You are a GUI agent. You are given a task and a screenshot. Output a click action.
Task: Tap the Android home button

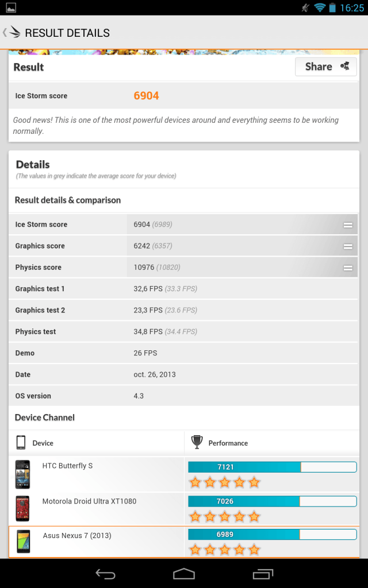click(184, 574)
